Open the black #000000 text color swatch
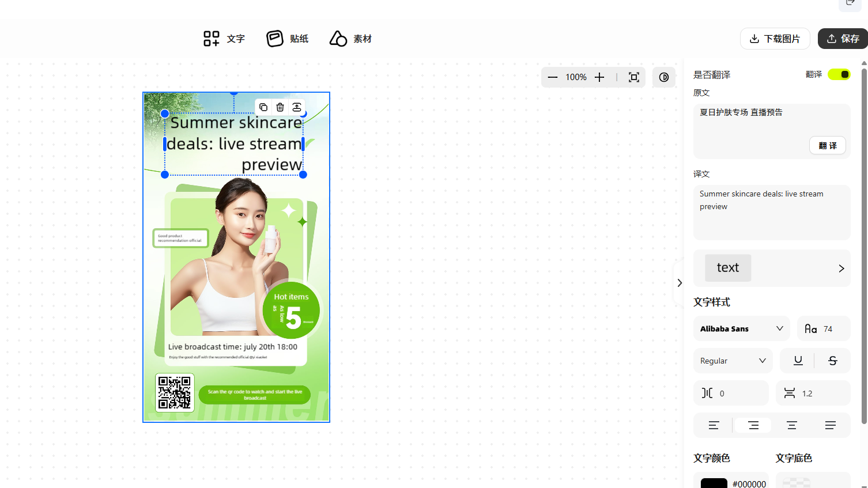This screenshot has height=488, width=868. tap(714, 483)
